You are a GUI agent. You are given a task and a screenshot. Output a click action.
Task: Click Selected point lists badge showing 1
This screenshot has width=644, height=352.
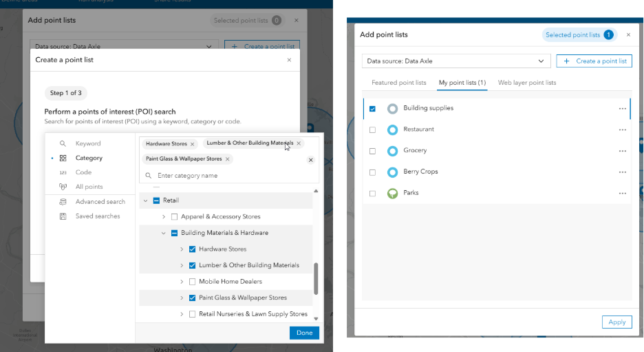coord(579,35)
